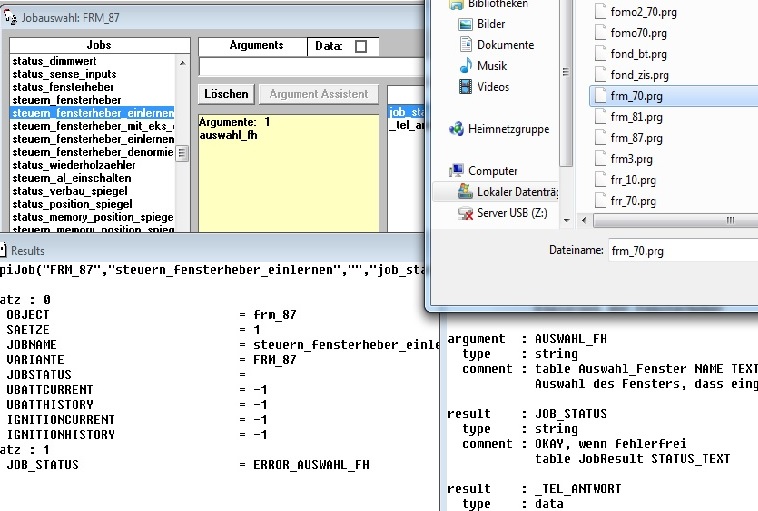Click the Heimnetzgruppe network icon
The image size is (758, 511).
(456, 129)
